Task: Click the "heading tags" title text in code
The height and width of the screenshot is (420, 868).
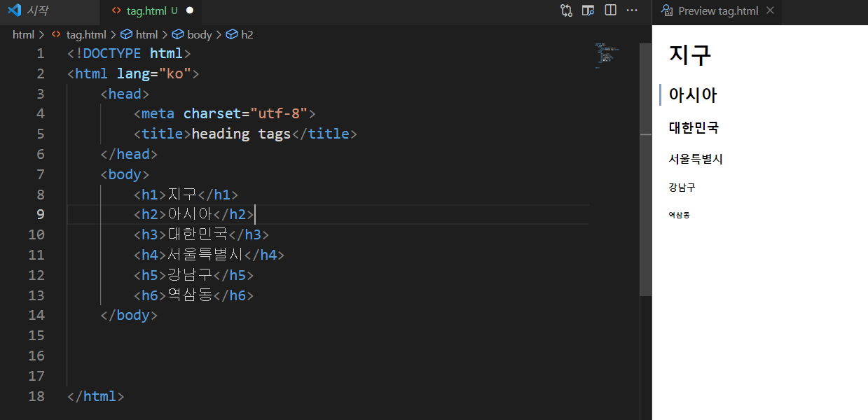Action: (x=241, y=134)
